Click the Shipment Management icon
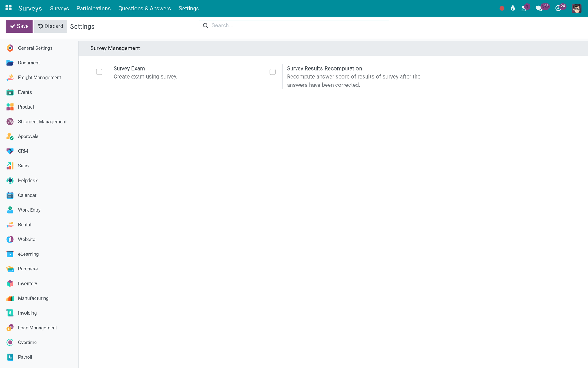Screen dimensions: 588x368 10,121
